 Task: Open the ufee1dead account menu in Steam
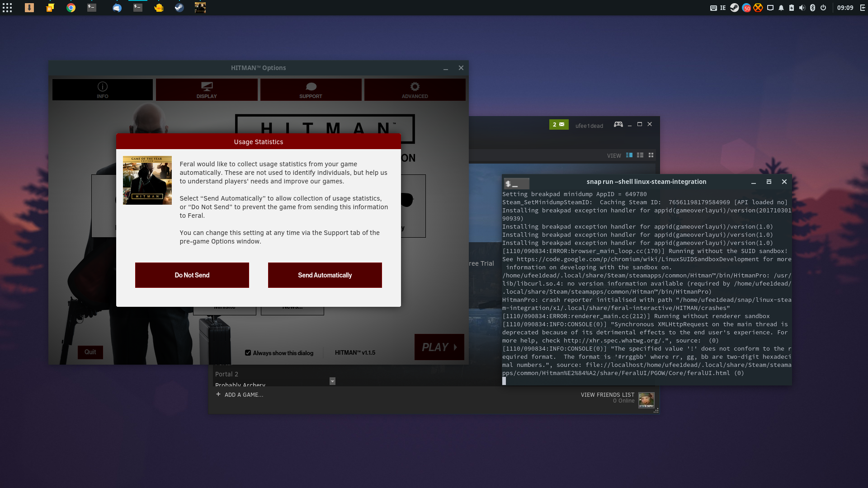[x=589, y=126]
